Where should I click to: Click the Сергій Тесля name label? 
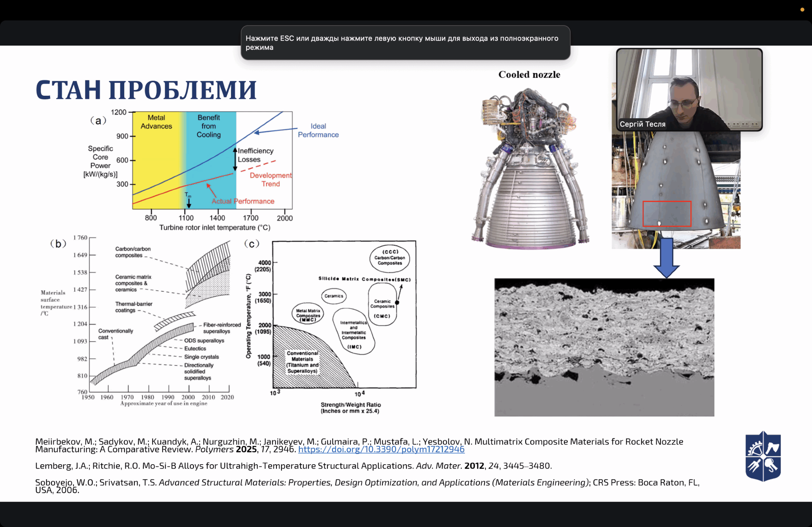(x=642, y=124)
